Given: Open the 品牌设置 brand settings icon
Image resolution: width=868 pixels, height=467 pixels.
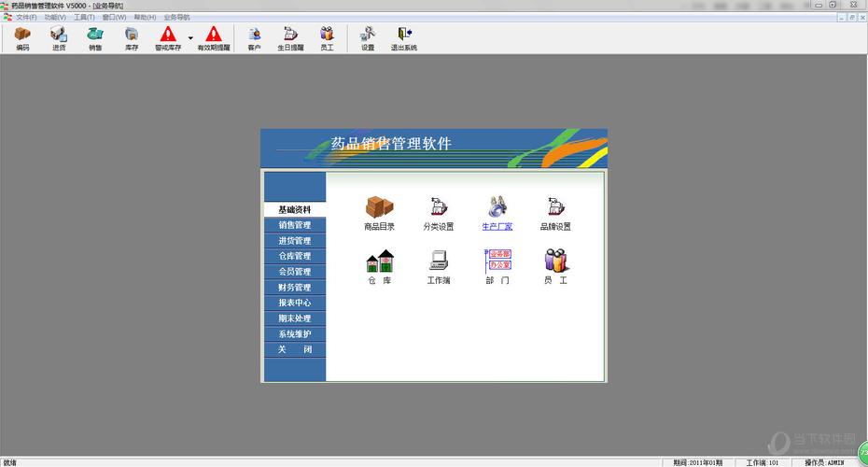Looking at the screenshot, I should pos(555,213).
